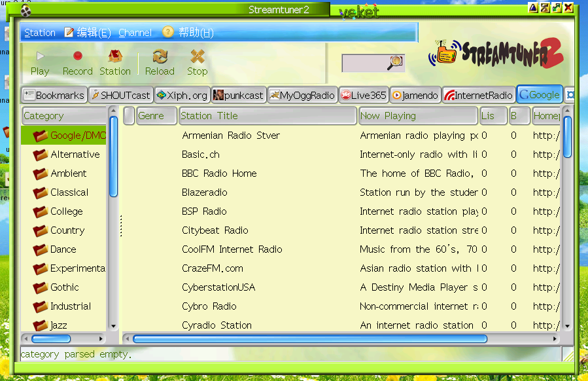Open the partially hidden tab after Google
The image size is (588, 381).
570,95
